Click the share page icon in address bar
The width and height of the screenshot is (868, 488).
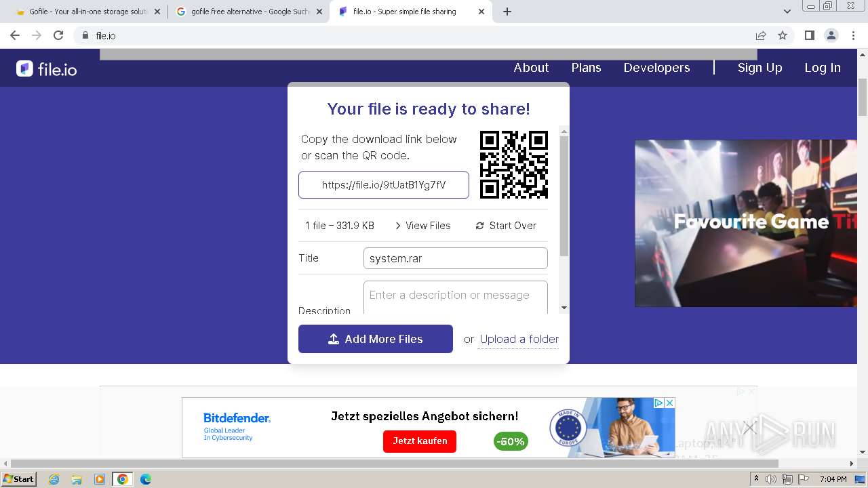coord(761,35)
